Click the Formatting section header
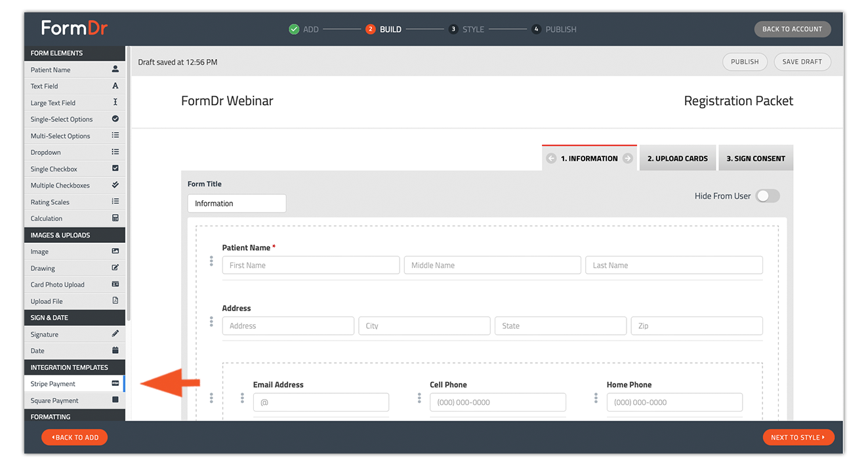 point(74,416)
